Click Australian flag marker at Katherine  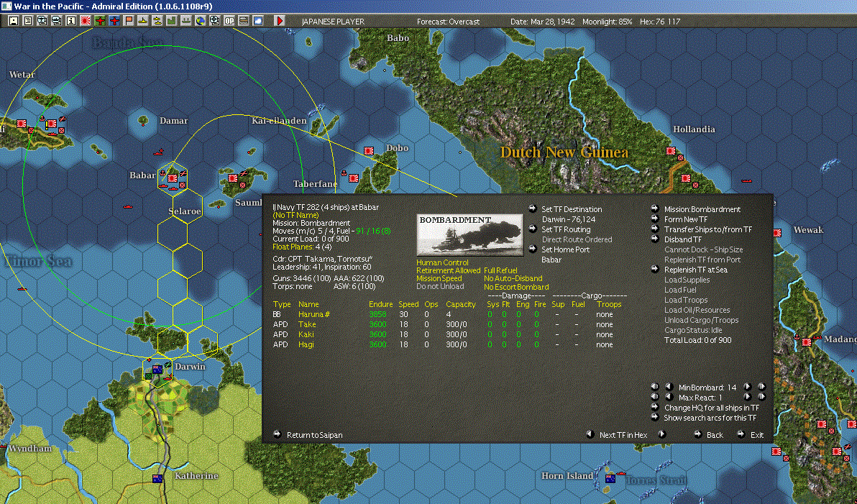[157, 478]
